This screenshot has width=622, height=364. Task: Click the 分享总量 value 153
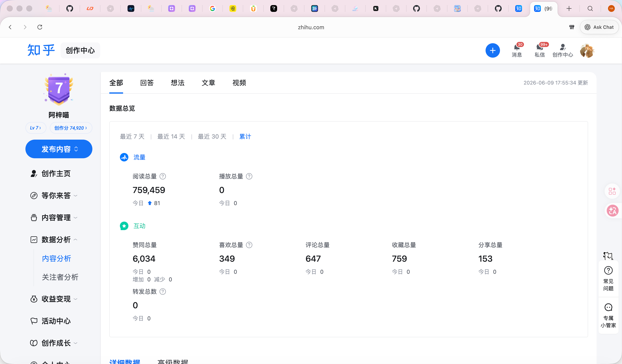485,258
